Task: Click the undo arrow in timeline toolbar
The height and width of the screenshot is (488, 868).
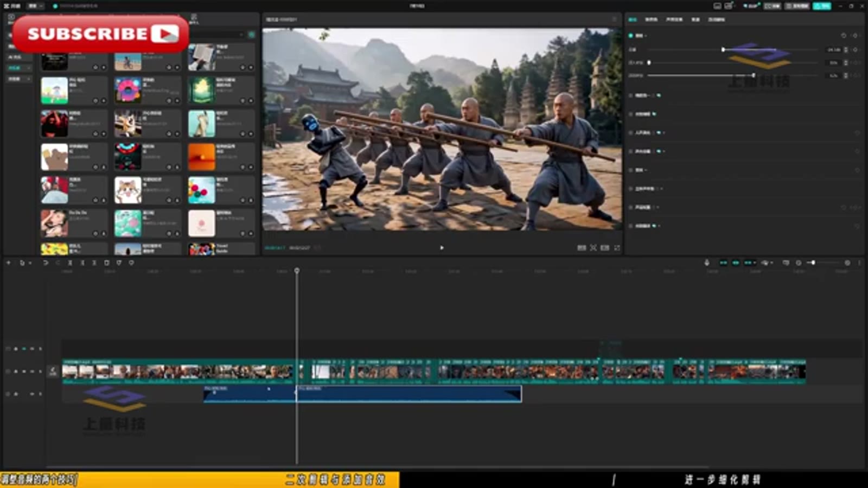Action: 46,262
